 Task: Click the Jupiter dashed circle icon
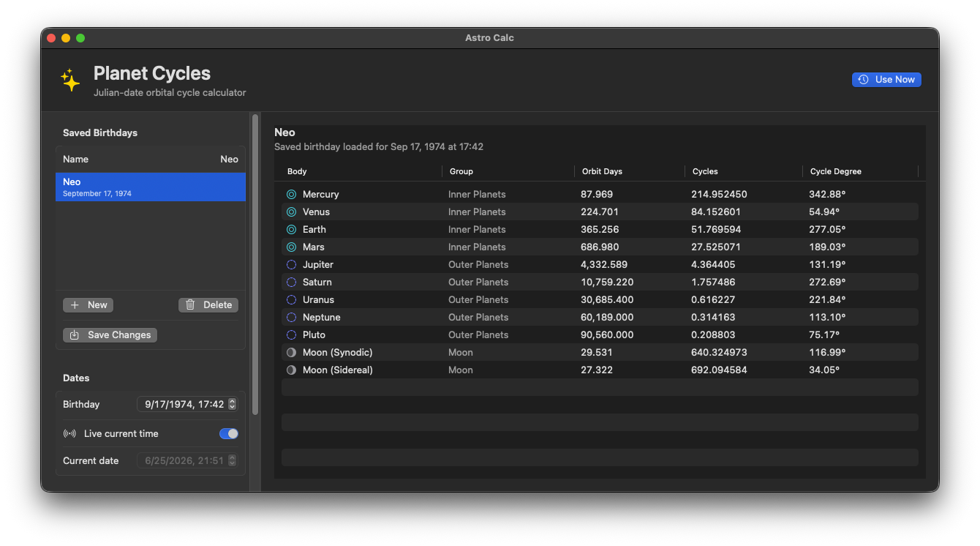pos(291,265)
